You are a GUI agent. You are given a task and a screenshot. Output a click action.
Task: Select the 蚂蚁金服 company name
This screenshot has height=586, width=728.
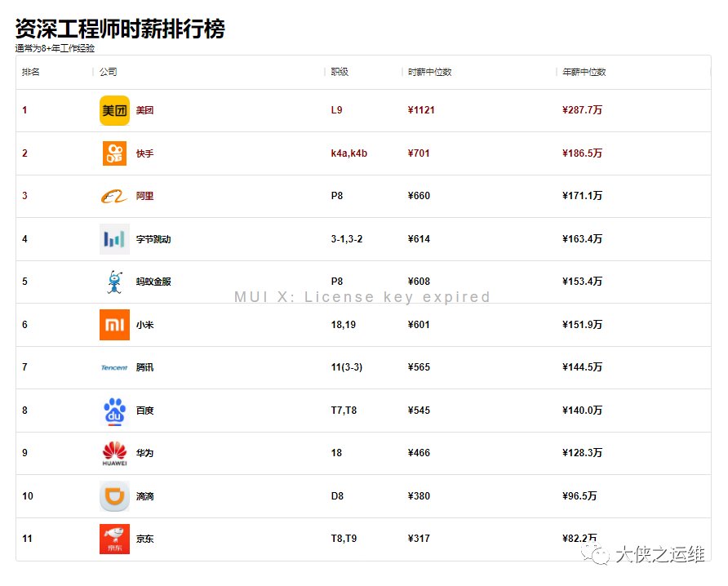tap(153, 282)
